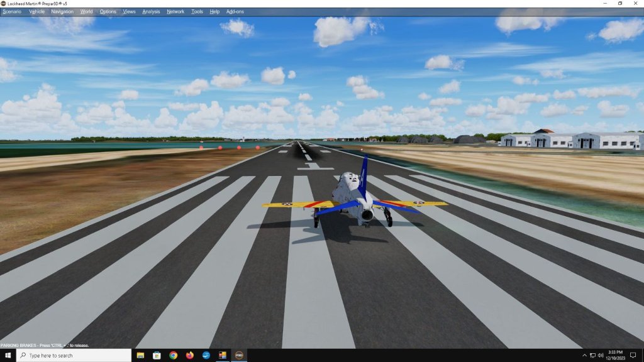The height and width of the screenshot is (362, 644).
Task: Open Firefox from the taskbar
Action: (189, 355)
